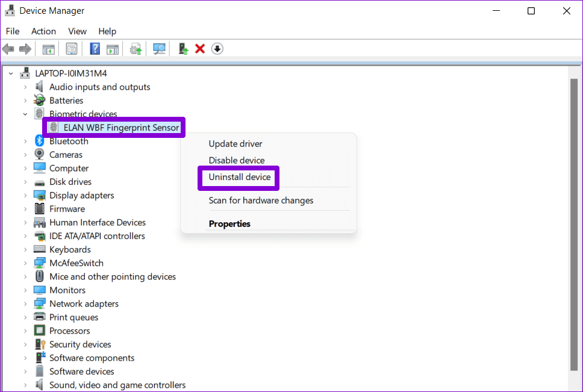Expand IDE ATA/ATAPI controllers arrow
583x392 pixels.
[25, 236]
